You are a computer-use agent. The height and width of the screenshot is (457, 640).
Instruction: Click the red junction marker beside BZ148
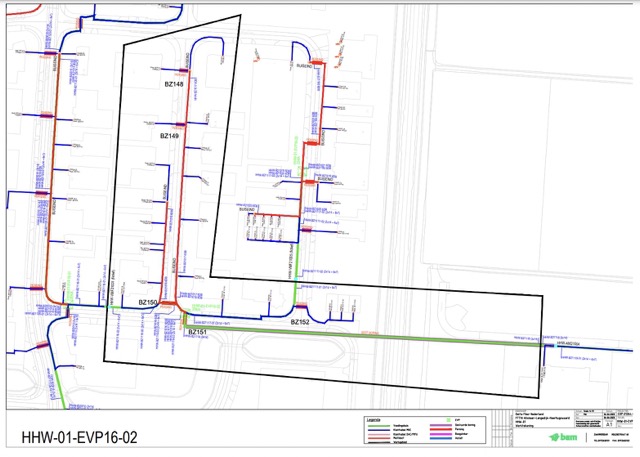pyautogui.click(x=182, y=71)
